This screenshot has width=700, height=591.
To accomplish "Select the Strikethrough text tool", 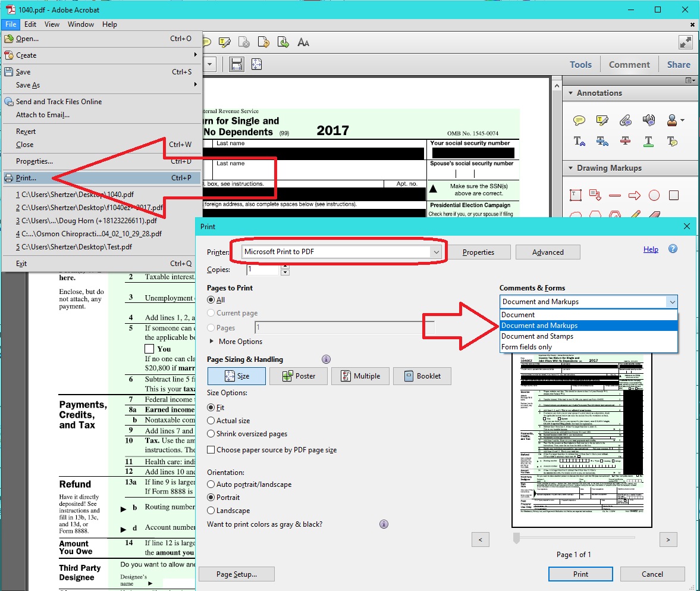I will (626, 141).
